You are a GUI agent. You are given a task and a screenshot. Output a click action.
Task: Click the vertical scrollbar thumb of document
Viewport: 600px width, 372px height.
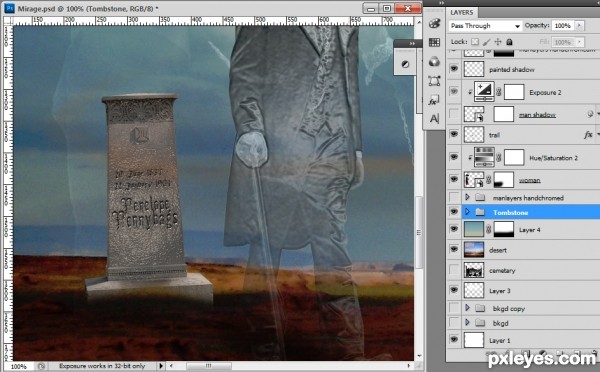418,232
